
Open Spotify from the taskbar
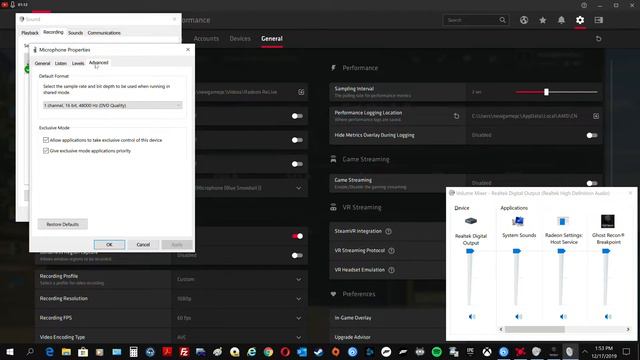436,352
